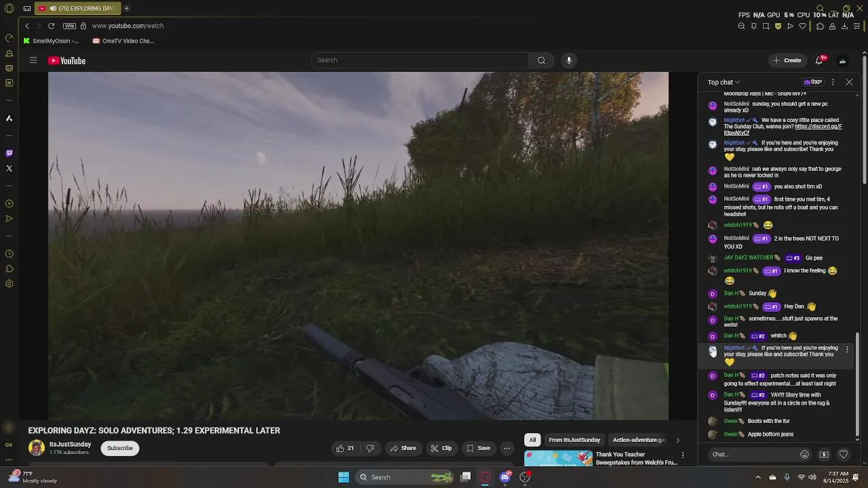Open Super Chat dollar icon
868x488 pixels.
[824, 455]
